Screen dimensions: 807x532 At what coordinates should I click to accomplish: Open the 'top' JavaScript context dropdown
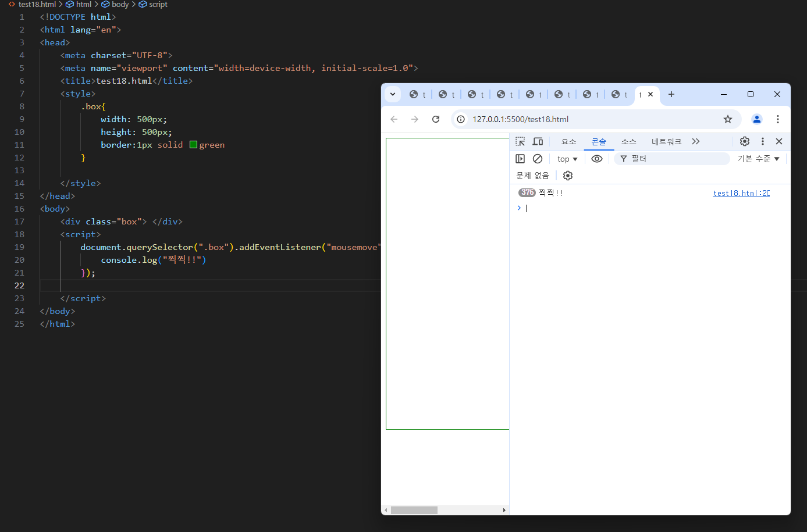567,159
